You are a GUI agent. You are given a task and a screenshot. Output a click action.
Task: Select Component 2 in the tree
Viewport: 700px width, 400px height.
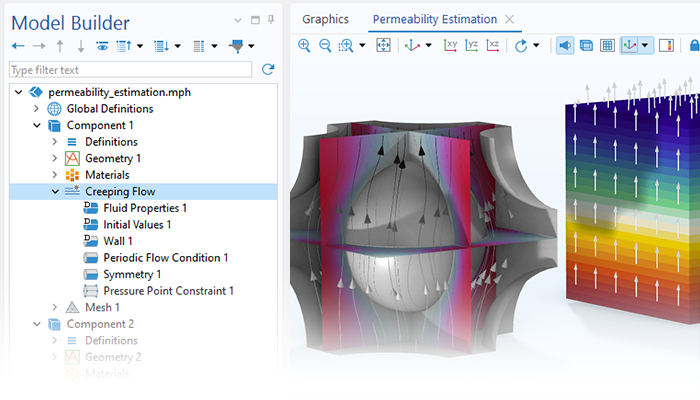100,324
